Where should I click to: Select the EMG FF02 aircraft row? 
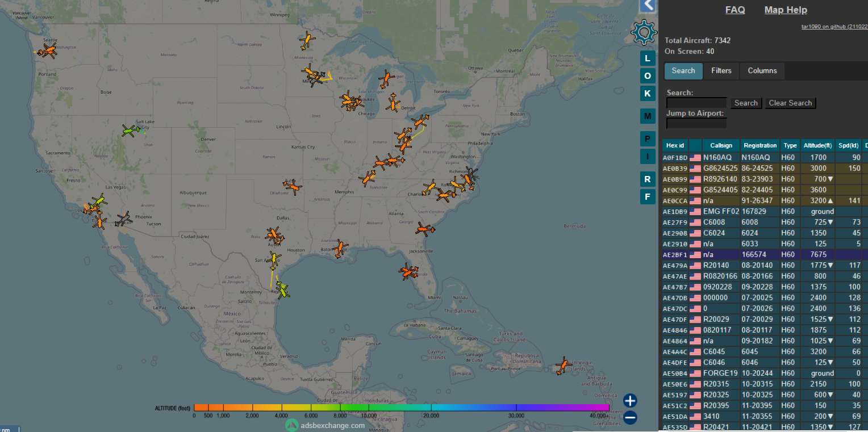point(765,211)
